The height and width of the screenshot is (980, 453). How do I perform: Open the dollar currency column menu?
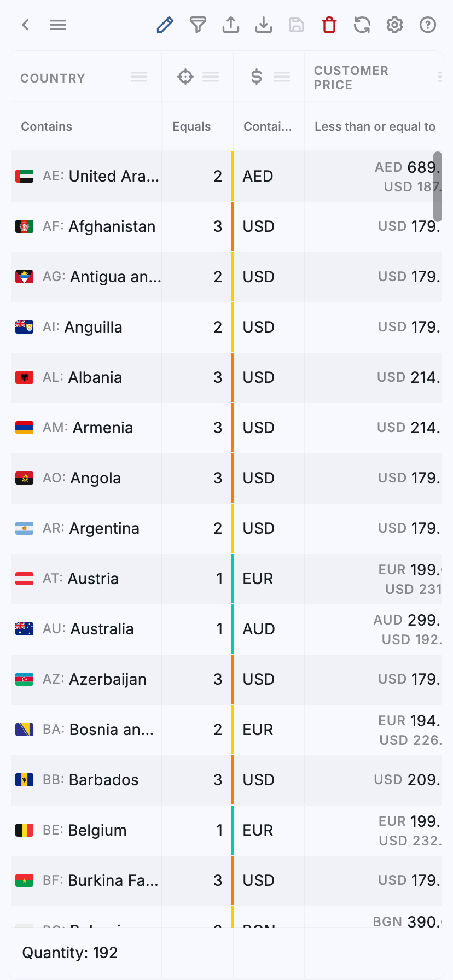point(282,77)
